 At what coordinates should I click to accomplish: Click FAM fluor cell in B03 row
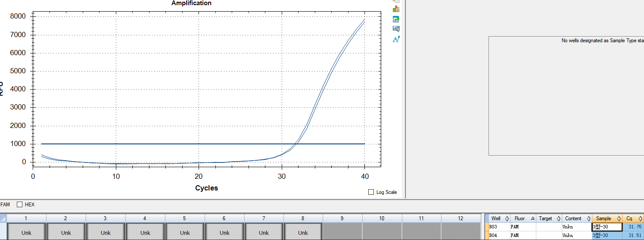tap(523, 227)
